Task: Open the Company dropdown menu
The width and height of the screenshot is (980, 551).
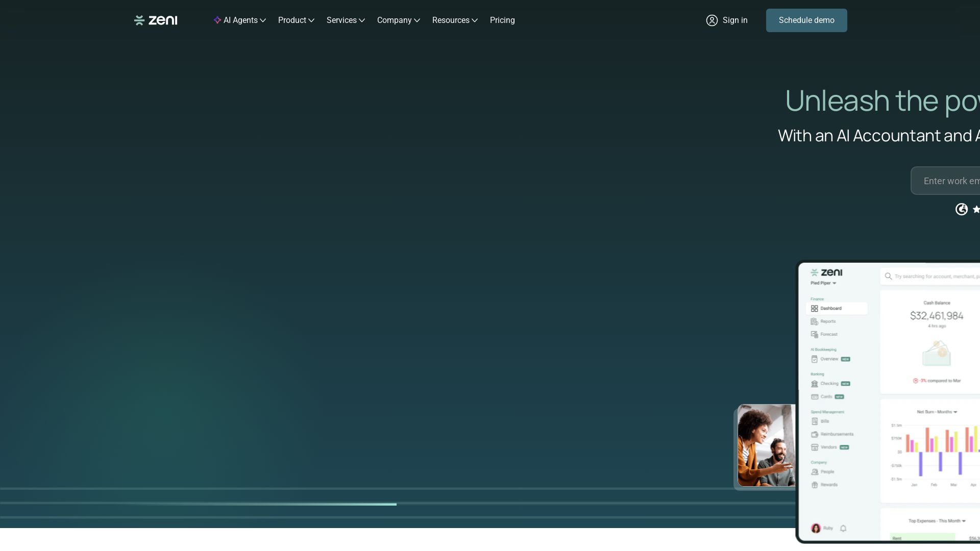Action: coord(398,20)
